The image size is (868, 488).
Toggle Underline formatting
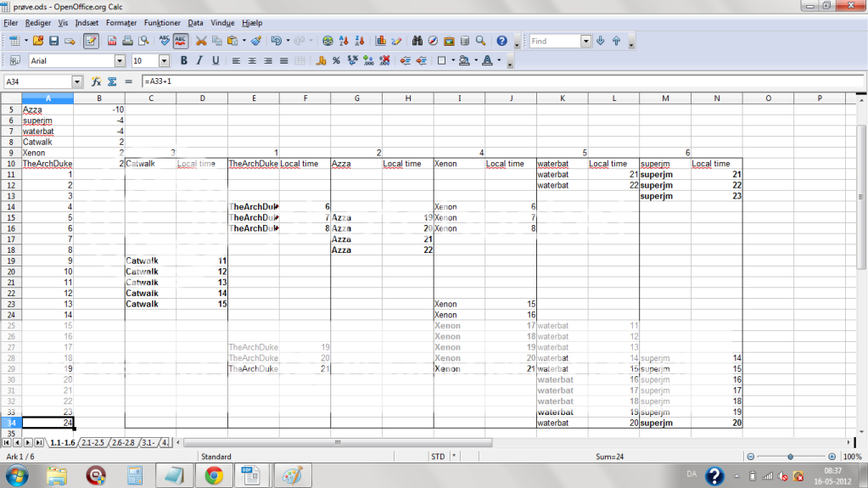click(216, 61)
